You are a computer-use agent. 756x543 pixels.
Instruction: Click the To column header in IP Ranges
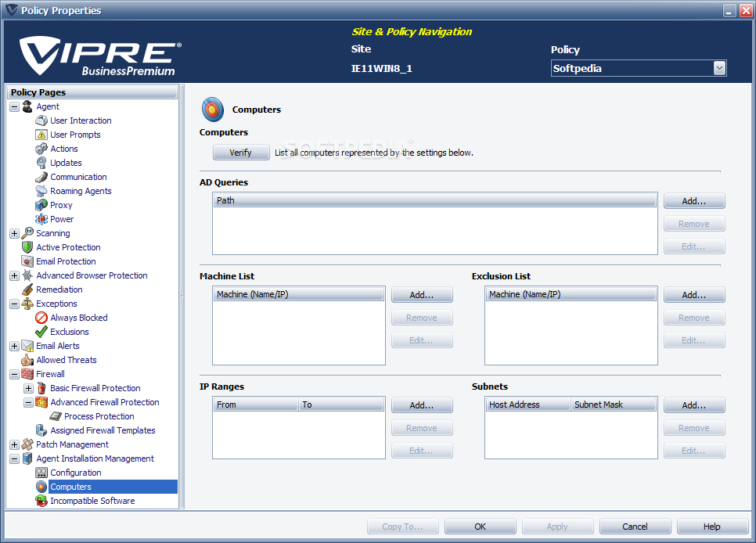tap(341, 405)
